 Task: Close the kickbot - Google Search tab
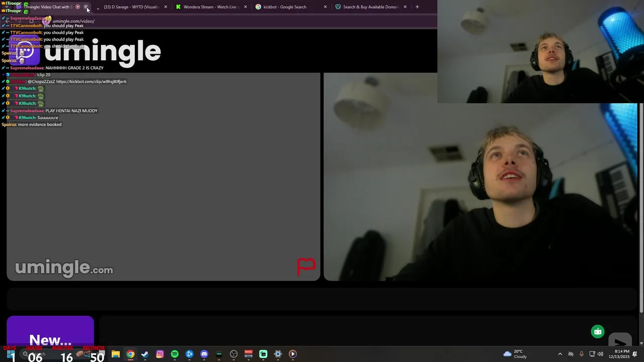325,7
